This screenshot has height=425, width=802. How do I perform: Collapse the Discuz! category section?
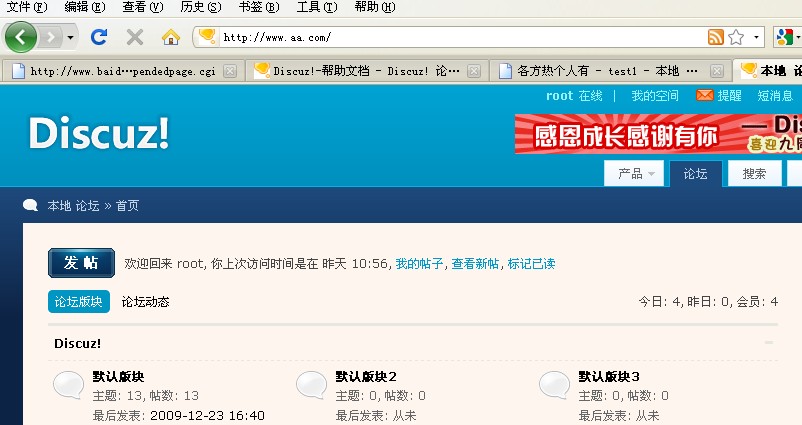(x=769, y=343)
